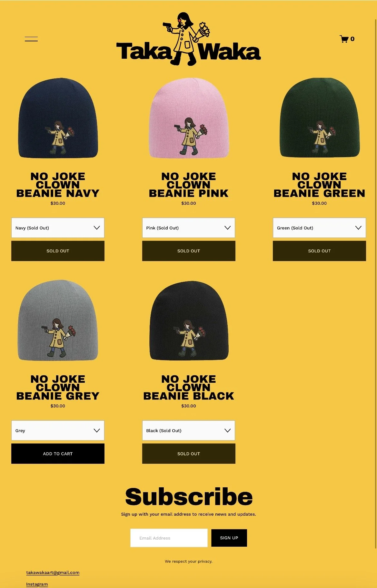Expand the Grey variant dropdown

[x=58, y=430]
